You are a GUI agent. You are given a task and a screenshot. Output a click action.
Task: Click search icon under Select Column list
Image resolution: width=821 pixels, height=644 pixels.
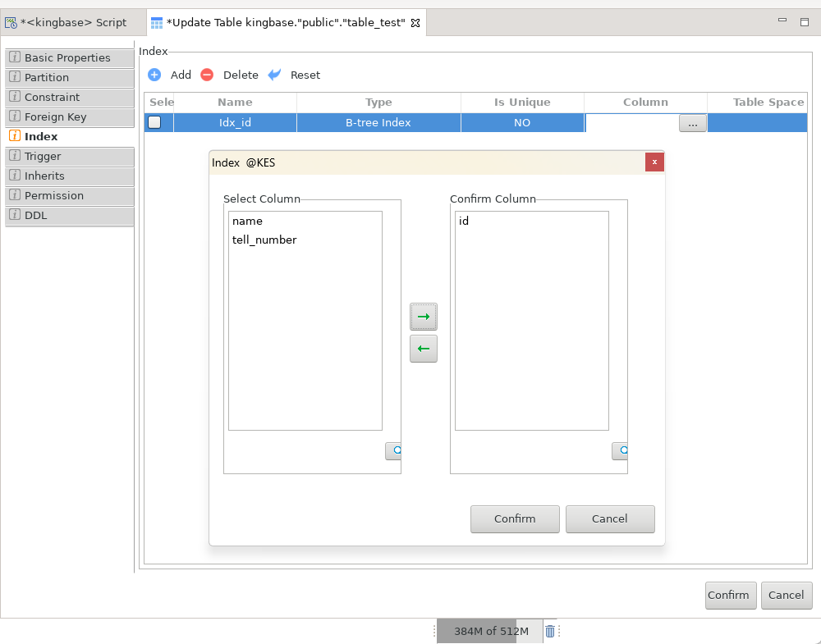394,450
